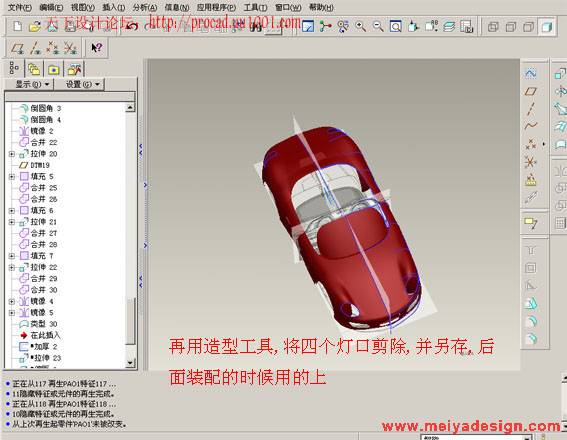Click the New file icon
This screenshot has height=440, width=567.
tap(17, 26)
